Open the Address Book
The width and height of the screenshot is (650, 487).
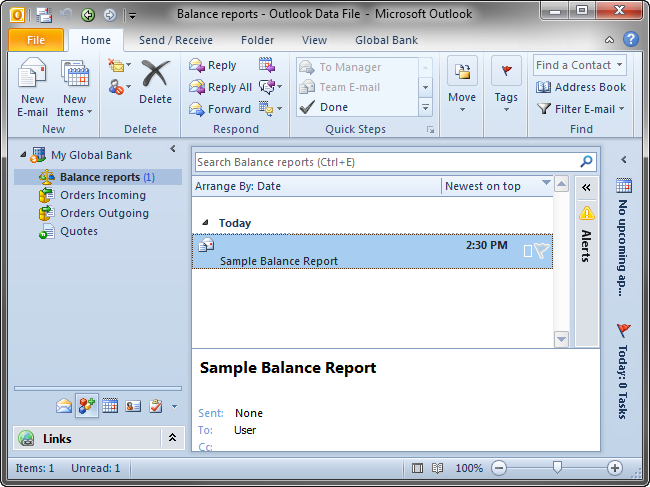(x=581, y=87)
